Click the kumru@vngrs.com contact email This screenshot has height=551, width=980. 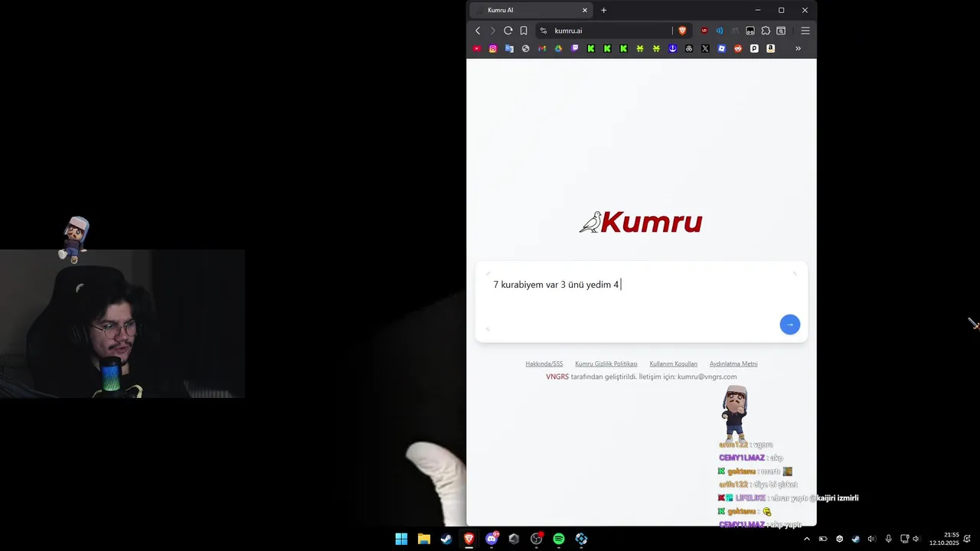[x=707, y=377]
